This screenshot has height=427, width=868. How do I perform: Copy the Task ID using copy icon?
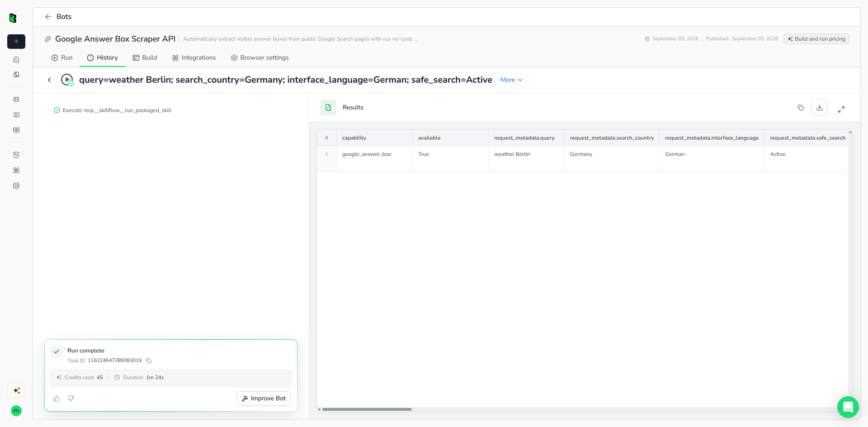(x=149, y=361)
